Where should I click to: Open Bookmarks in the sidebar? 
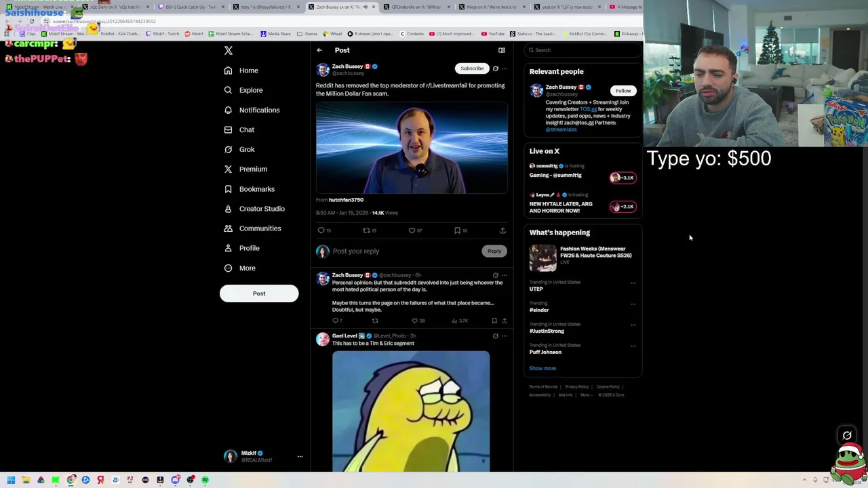pos(249,189)
